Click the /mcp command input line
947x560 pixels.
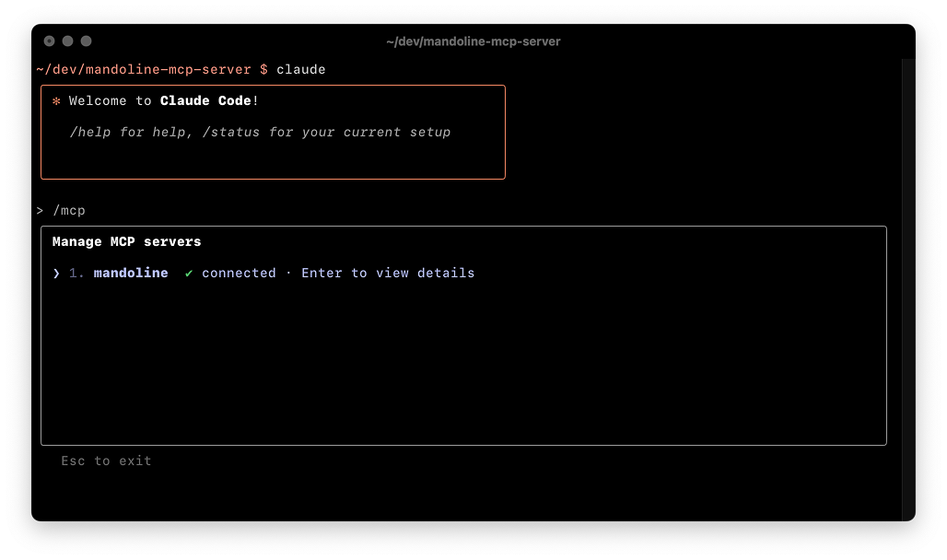[x=71, y=210]
